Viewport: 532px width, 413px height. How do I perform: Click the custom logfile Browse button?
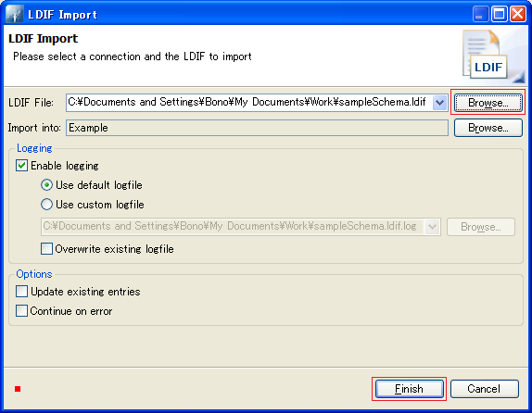(481, 227)
